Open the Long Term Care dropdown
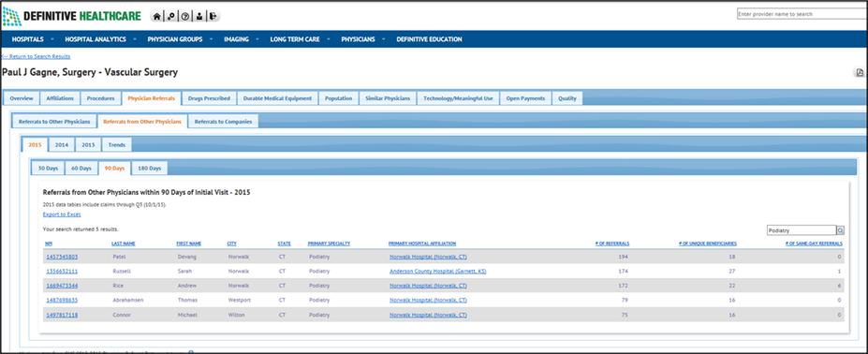 point(300,39)
